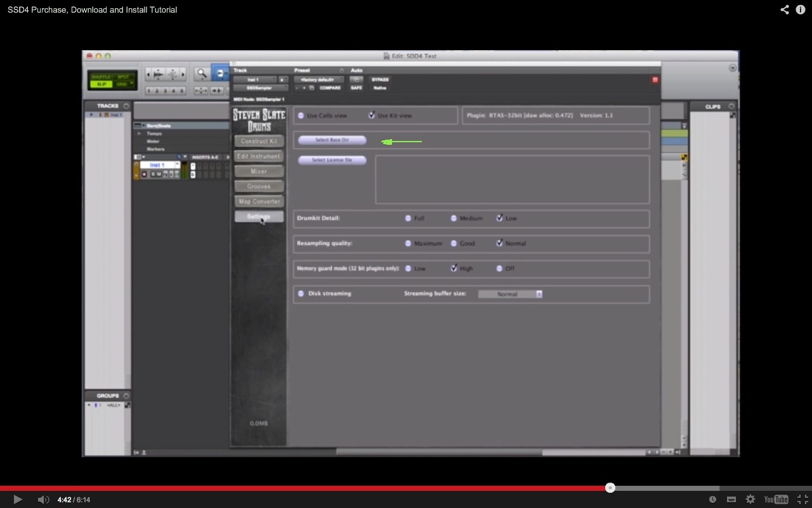Open factory default preset dropdown

tap(319, 79)
